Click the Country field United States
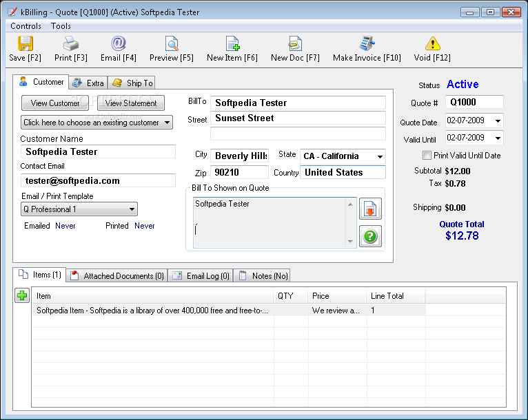Viewport: 528px width, 420px height. tap(343, 172)
